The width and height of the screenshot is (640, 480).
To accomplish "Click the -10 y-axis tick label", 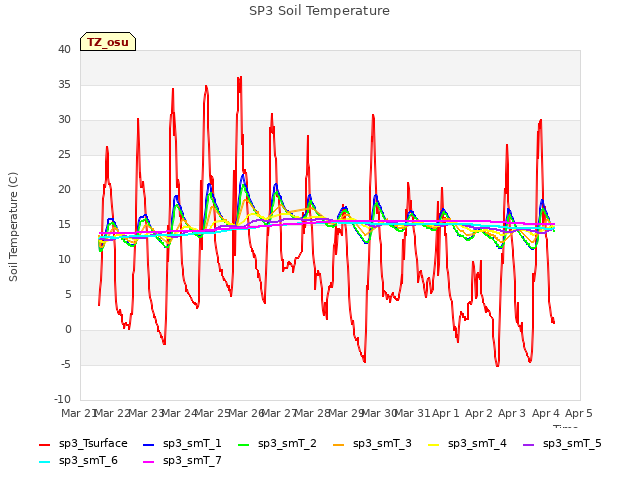I will (x=62, y=400).
